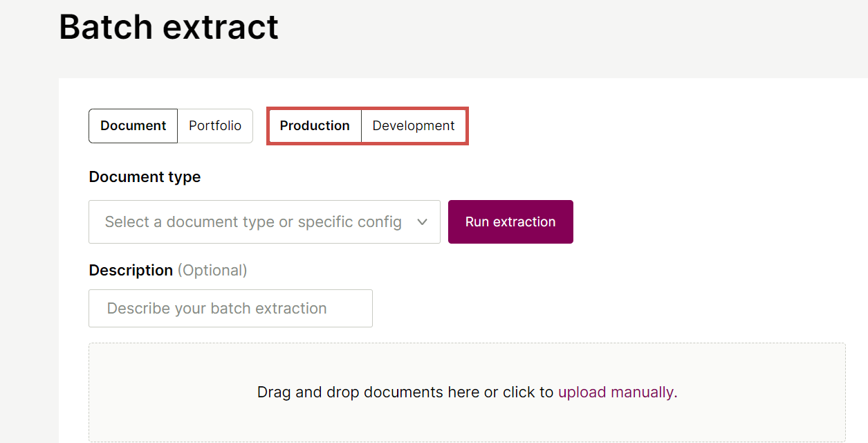
Task: Click empty space left of upload text
Action: point(173,392)
